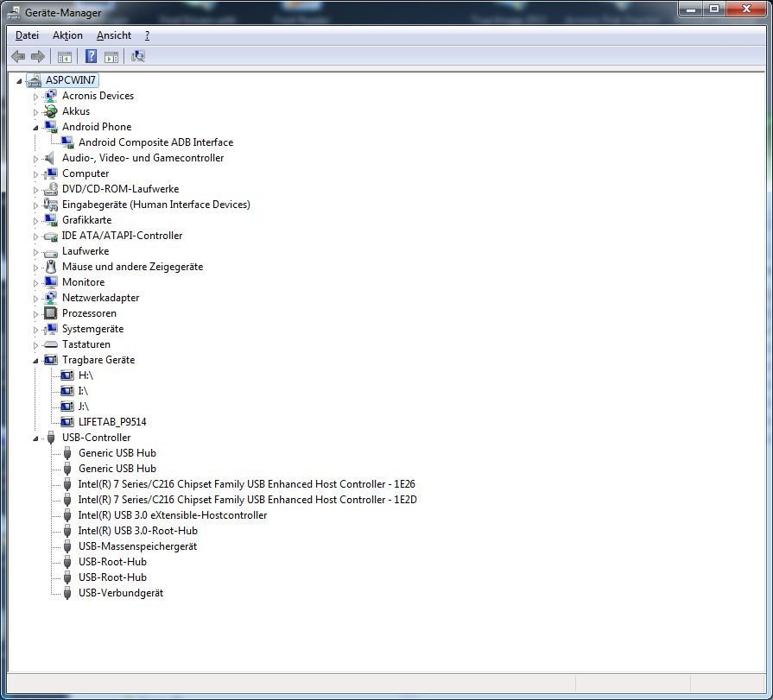773x700 pixels.
Task: Click scan for hardware changes icon
Action: pyautogui.click(x=137, y=56)
